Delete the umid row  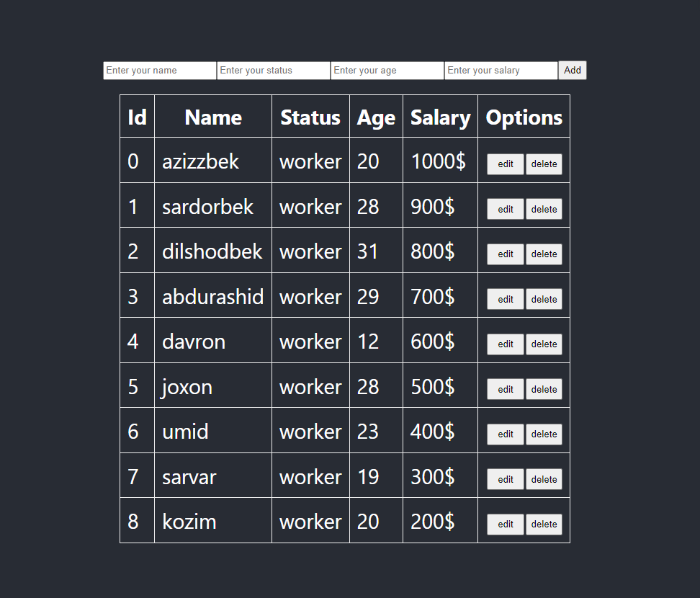[544, 434]
